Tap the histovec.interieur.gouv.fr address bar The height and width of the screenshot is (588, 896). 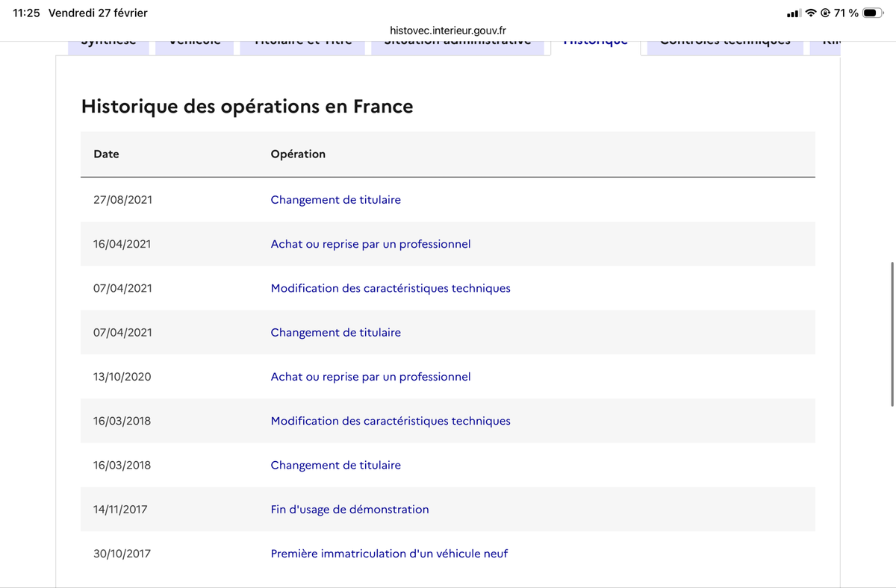pyautogui.click(x=448, y=31)
